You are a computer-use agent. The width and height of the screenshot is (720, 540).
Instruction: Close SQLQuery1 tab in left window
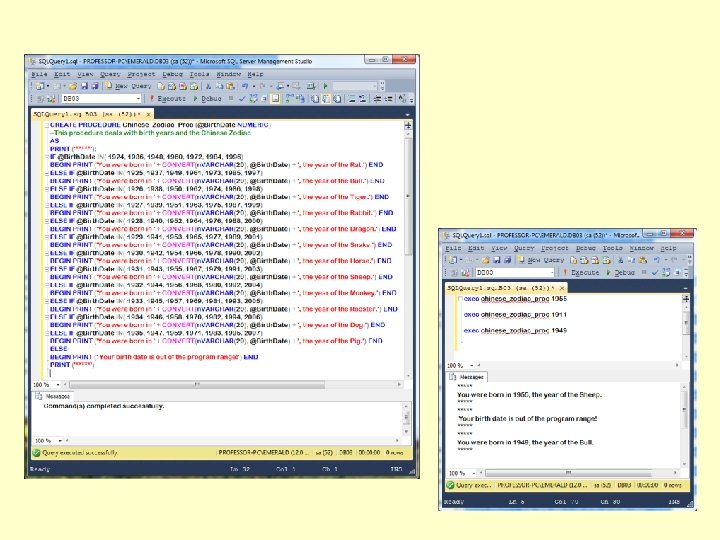coord(148,114)
